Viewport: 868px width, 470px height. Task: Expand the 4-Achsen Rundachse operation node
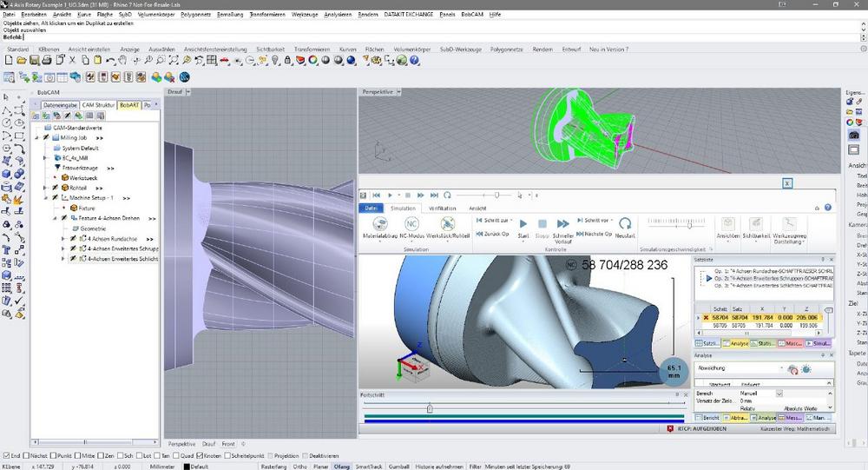[63, 238]
